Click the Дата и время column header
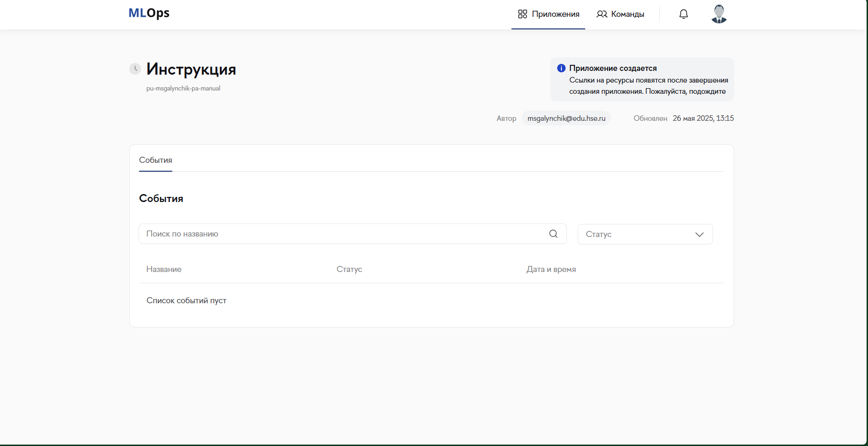868x446 pixels. pos(551,269)
